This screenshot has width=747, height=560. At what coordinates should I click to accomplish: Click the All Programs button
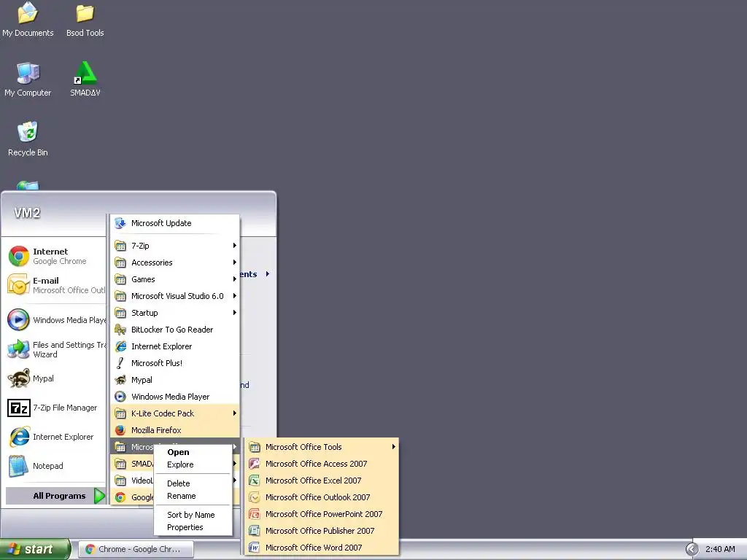(55, 496)
